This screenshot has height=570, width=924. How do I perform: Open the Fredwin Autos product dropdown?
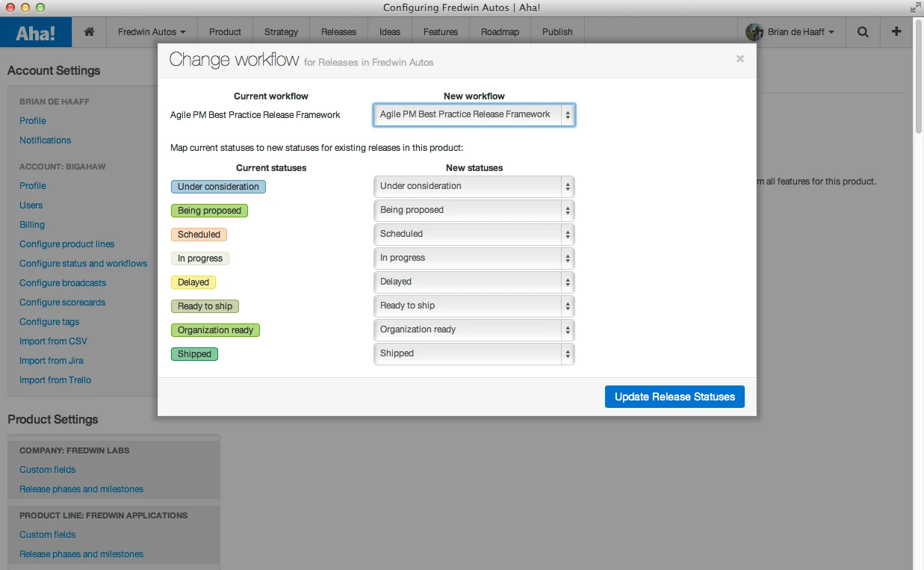point(152,32)
